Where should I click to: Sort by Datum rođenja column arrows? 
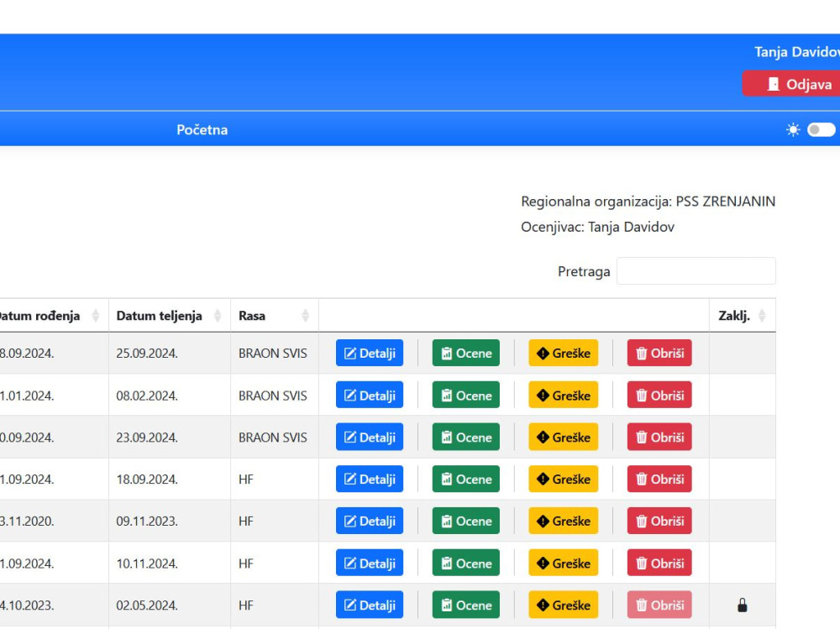coord(96,316)
